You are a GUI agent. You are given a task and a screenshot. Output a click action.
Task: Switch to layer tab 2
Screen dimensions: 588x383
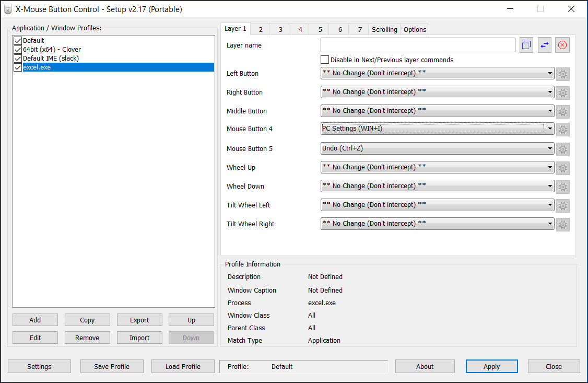261,30
